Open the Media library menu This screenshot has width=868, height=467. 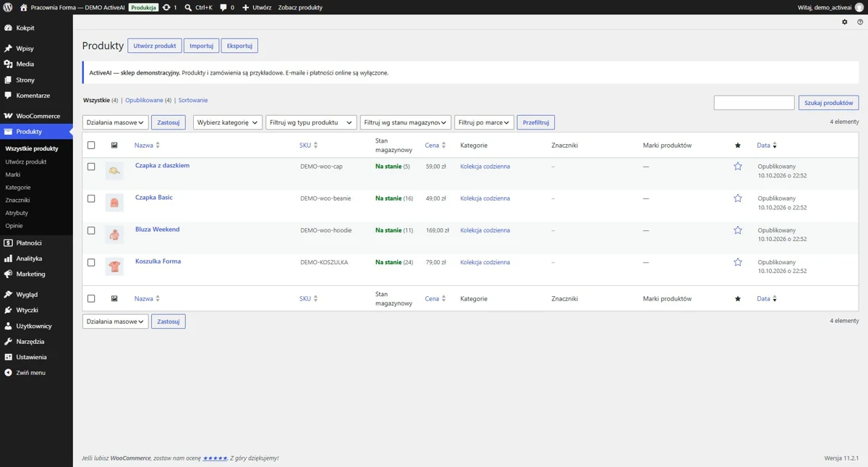[x=36, y=64]
